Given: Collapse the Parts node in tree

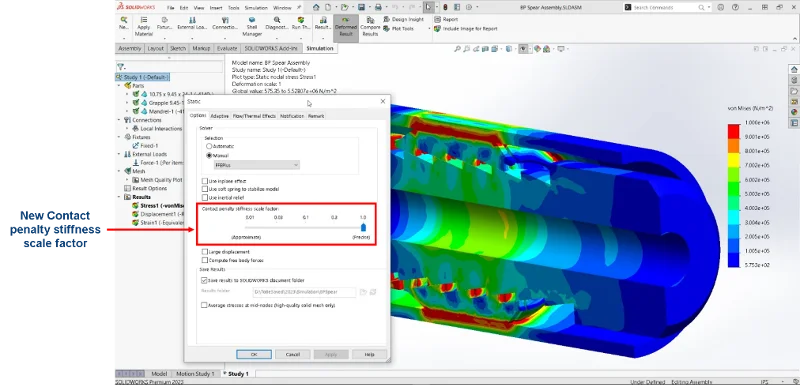Looking at the screenshot, I should pos(120,86).
